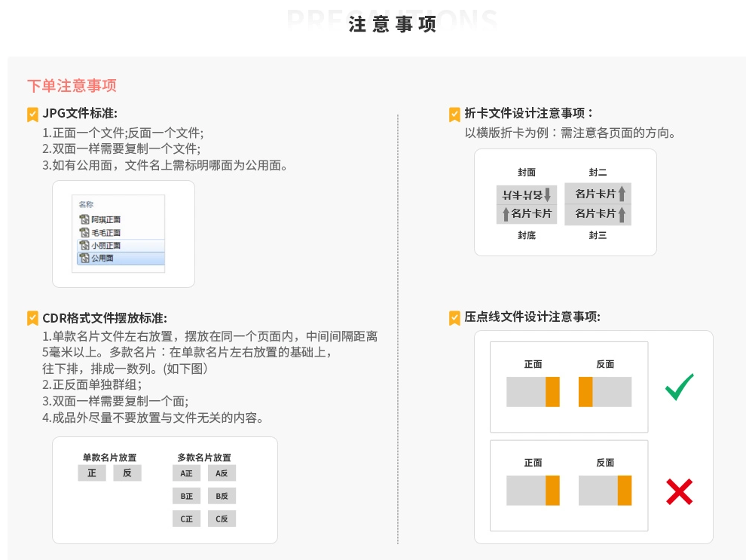The image size is (746, 560).
Task: Click the up arrow directly under 封二
Action: pyautogui.click(x=622, y=194)
